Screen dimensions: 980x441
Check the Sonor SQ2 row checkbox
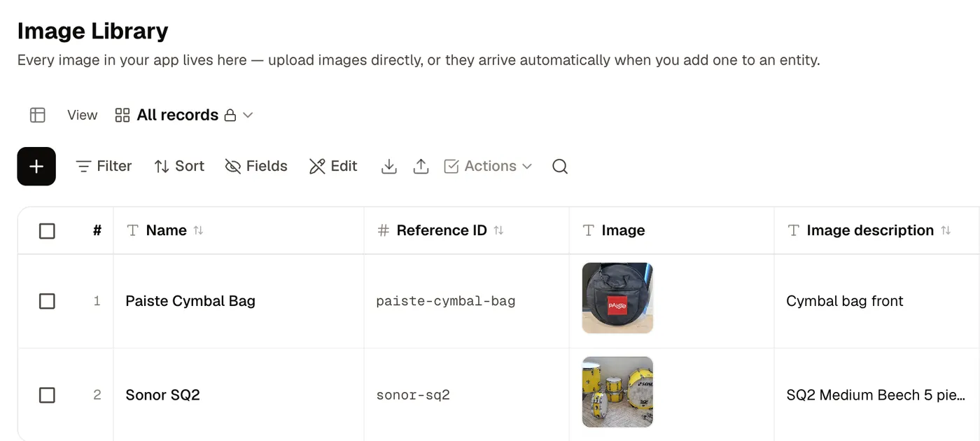[x=47, y=395]
